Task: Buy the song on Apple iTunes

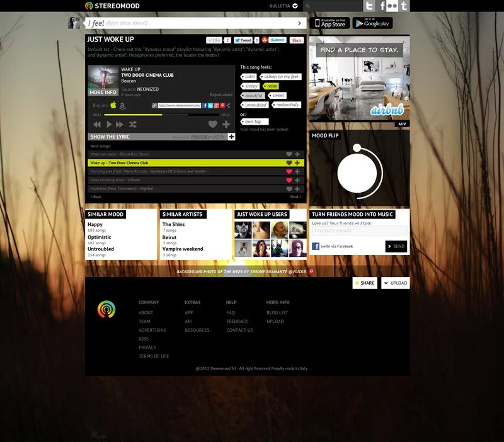Action: click(x=113, y=105)
